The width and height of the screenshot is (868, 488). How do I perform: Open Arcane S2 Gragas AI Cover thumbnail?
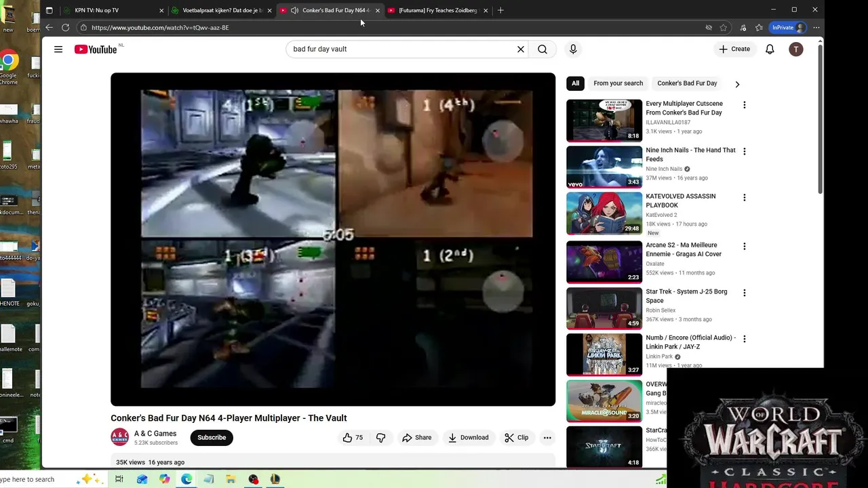pyautogui.click(x=604, y=262)
